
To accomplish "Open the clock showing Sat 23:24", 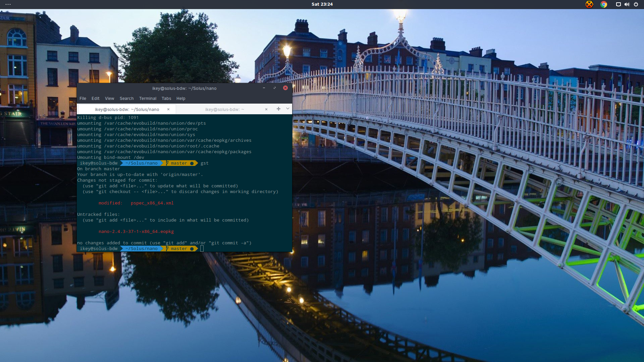I will [x=322, y=4].
